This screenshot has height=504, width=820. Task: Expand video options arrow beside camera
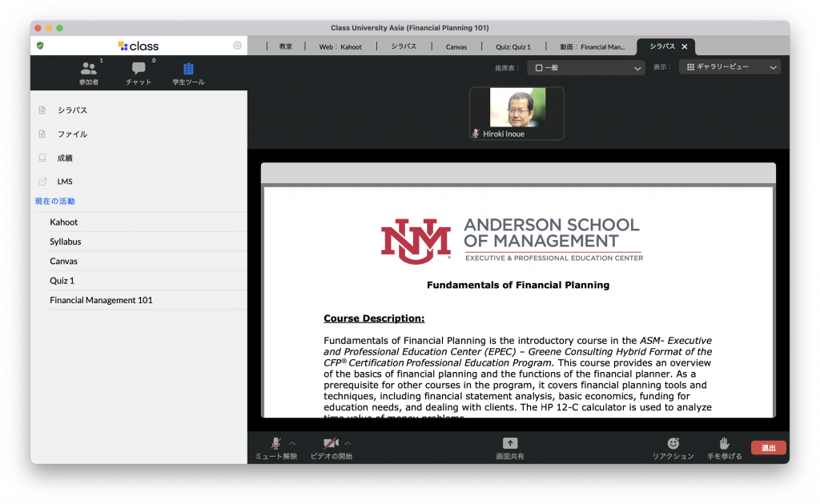coord(348,443)
